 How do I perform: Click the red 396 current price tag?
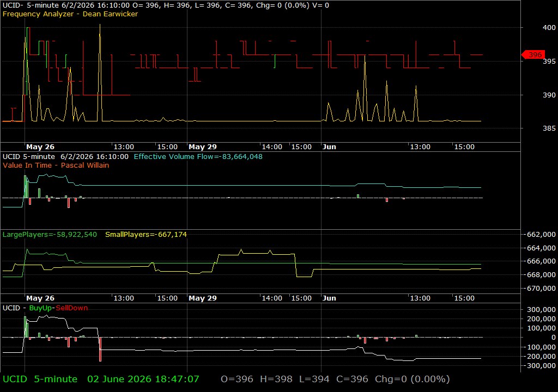pyautogui.click(x=533, y=55)
